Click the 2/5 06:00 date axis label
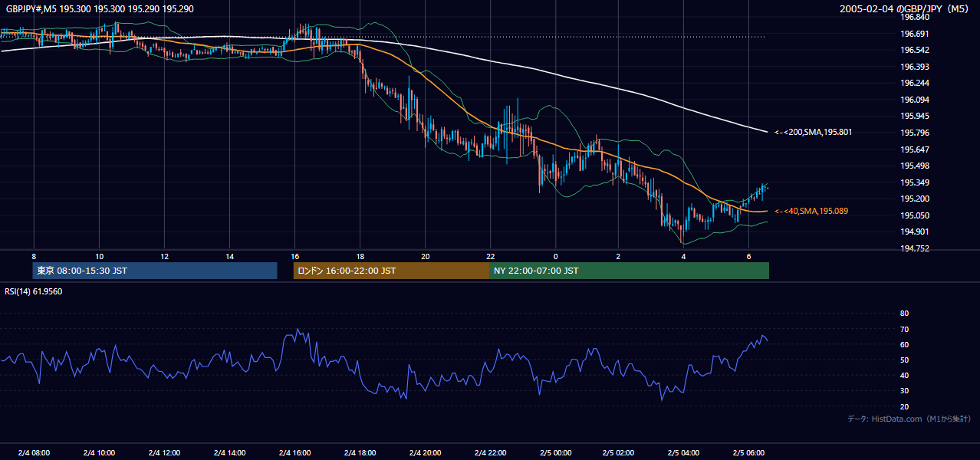 pos(749,452)
